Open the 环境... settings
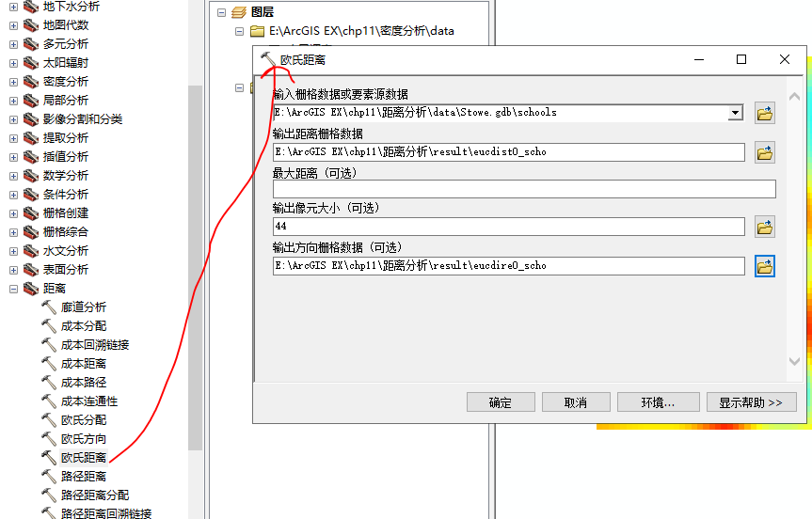 pyautogui.click(x=659, y=402)
